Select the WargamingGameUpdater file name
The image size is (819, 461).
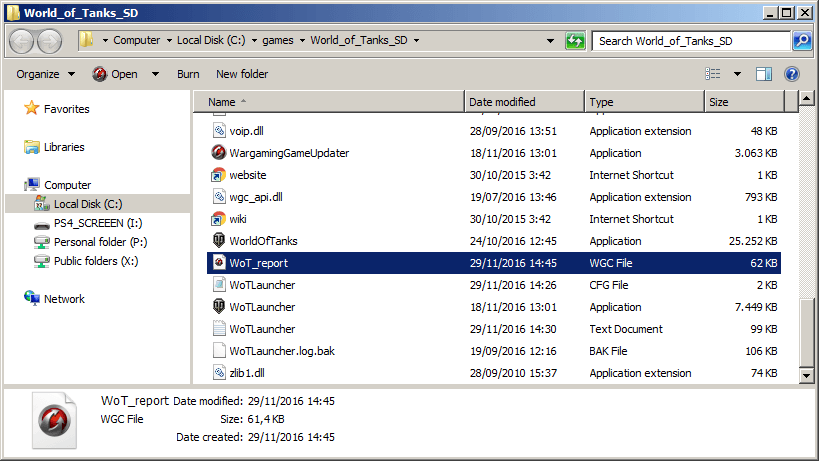289,153
